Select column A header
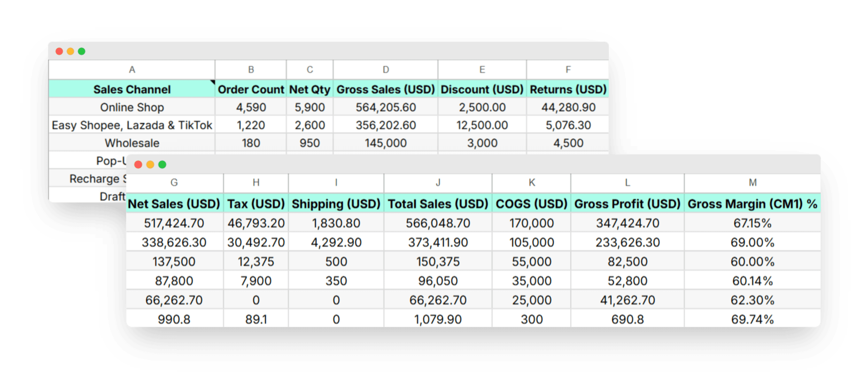The image size is (868, 372). pos(132,70)
